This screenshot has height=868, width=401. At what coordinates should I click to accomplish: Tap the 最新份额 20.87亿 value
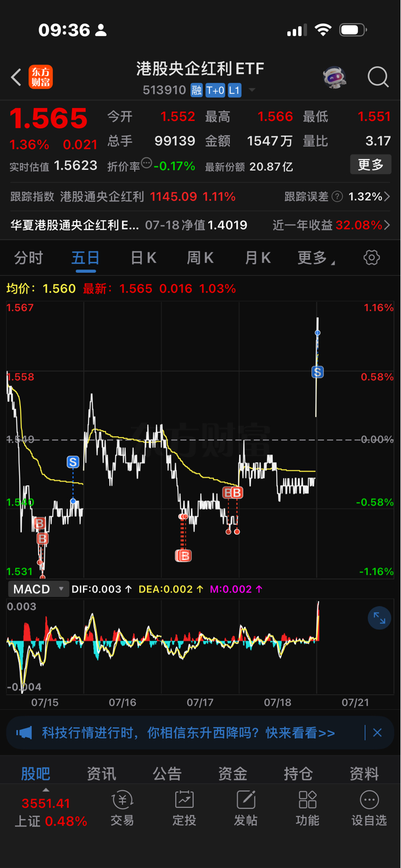tap(271, 167)
